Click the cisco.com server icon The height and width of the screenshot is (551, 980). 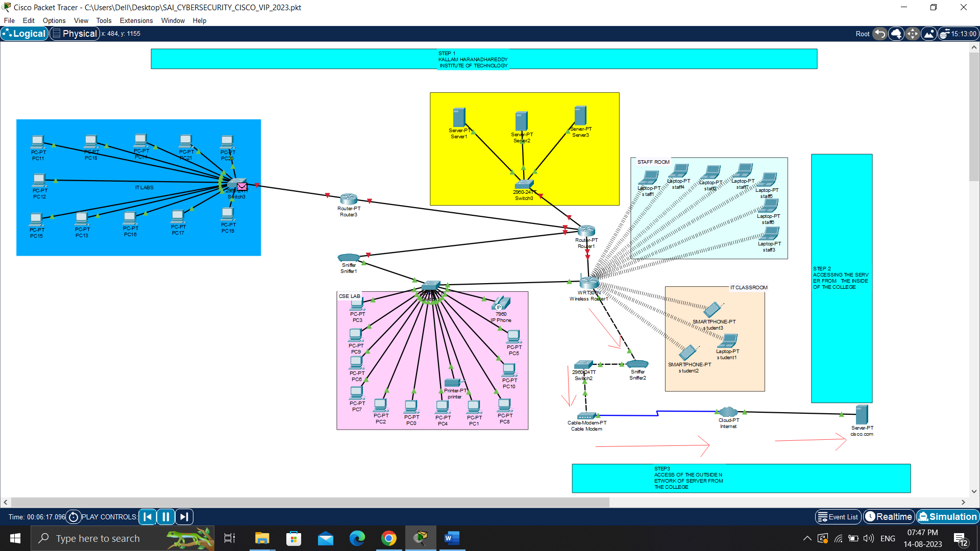[x=861, y=413]
